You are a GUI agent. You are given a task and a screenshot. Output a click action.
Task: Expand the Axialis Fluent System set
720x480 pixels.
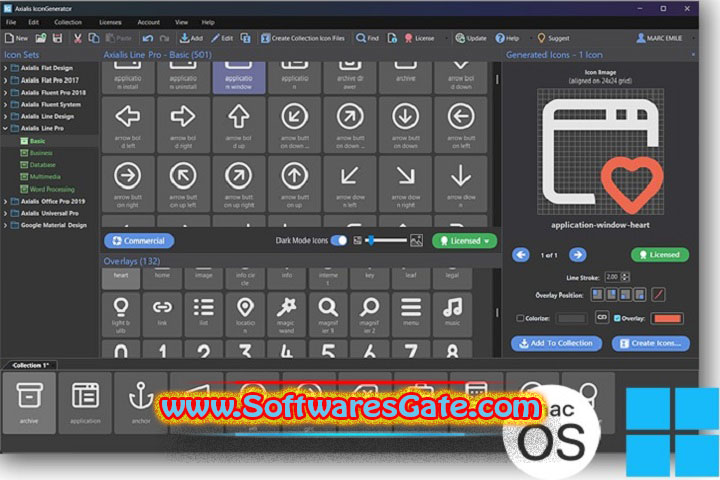pyautogui.click(x=6, y=104)
